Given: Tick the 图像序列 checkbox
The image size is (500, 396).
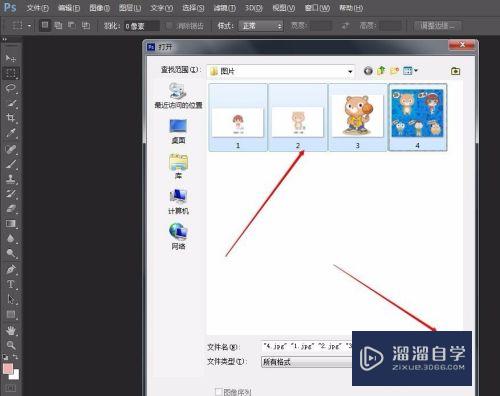Looking at the screenshot, I should (218, 392).
